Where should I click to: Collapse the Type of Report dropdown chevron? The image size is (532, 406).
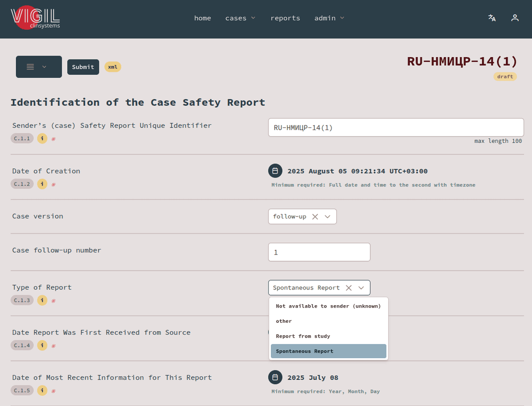click(x=361, y=288)
